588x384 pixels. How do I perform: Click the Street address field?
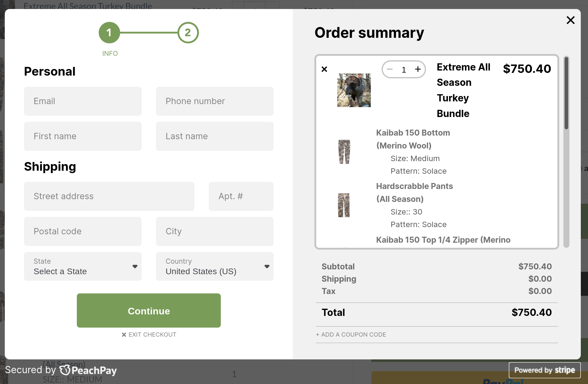109,196
